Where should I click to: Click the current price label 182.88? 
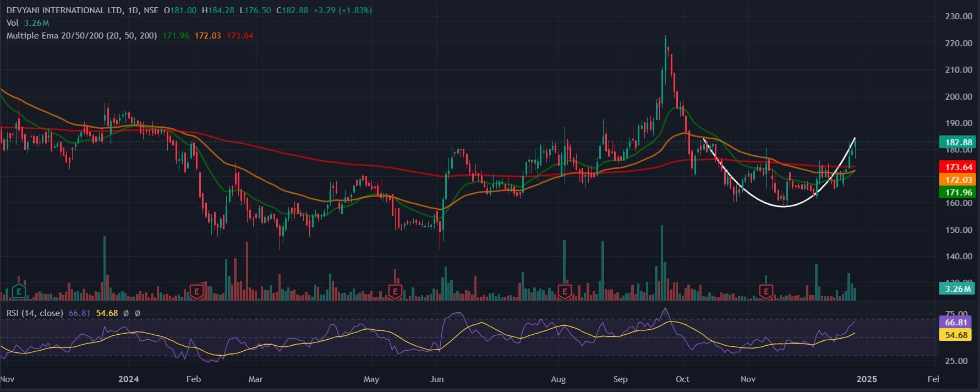[958, 142]
